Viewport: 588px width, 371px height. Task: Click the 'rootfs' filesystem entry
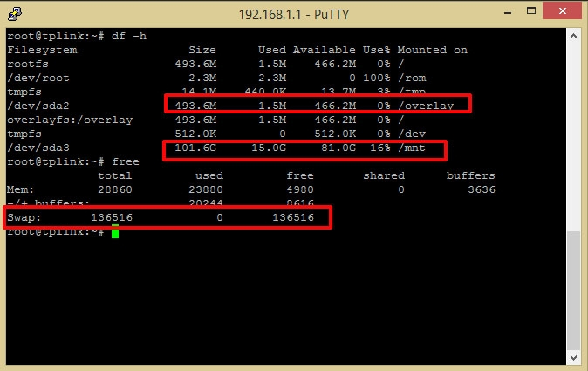28,64
